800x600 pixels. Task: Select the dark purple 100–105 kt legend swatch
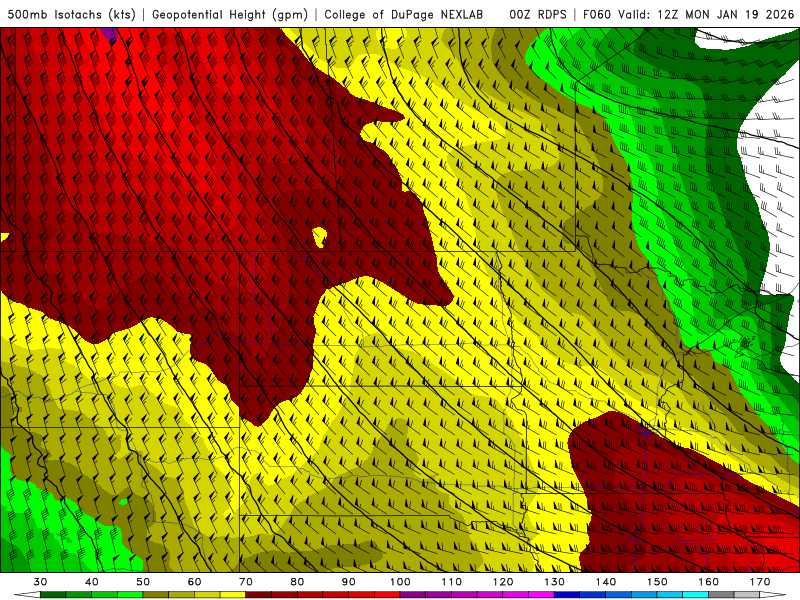(413, 595)
